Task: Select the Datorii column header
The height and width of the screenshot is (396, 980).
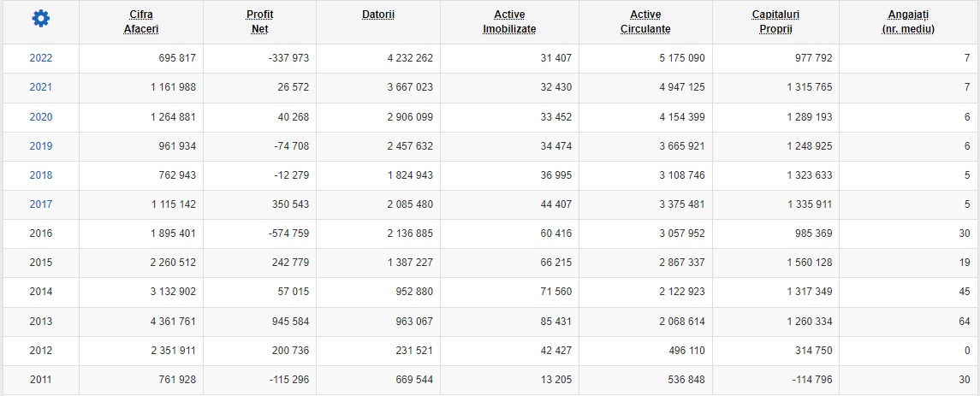Action: [x=378, y=15]
